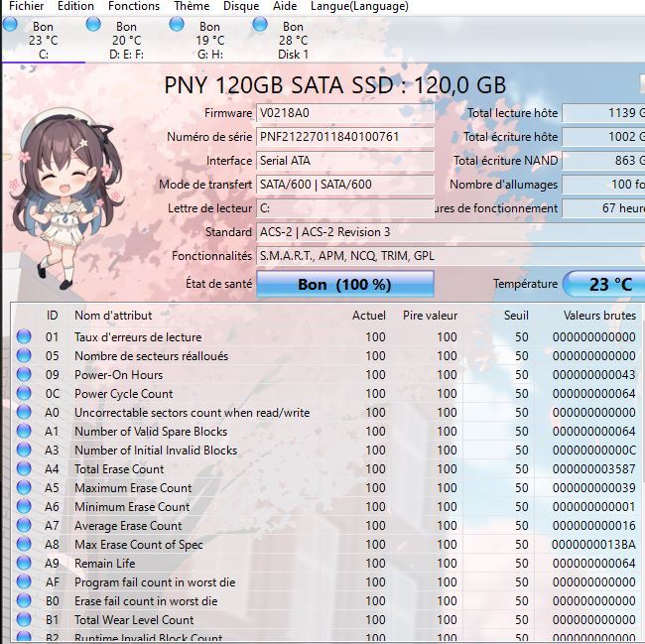The height and width of the screenshot is (644, 645).
Task: Open the Fonctions menu
Action: [134, 6]
